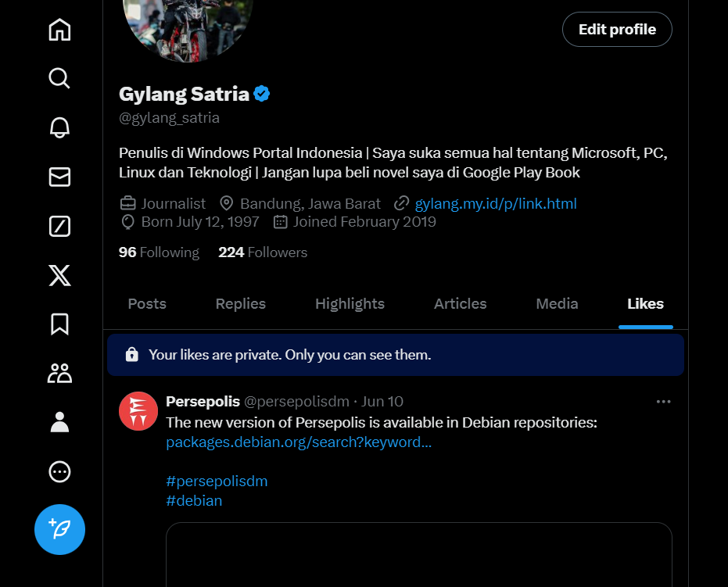This screenshot has height=587, width=728.
Task: Open the Notifications bell icon
Action: (59, 127)
